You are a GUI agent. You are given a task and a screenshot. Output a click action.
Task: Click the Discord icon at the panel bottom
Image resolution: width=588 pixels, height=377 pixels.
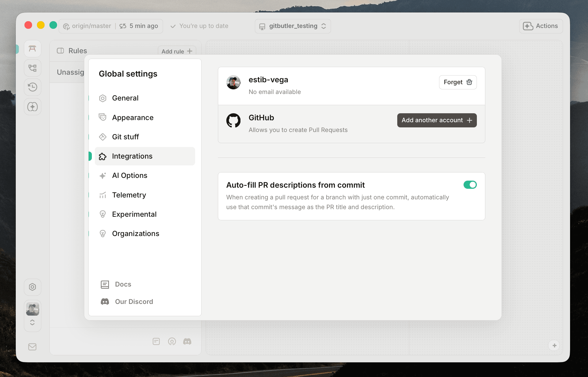pos(188,341)
